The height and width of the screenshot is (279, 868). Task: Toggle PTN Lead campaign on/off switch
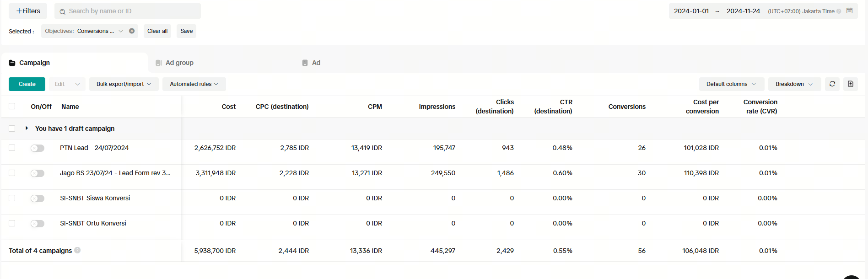pyautogui.click(x=38, y=148)
